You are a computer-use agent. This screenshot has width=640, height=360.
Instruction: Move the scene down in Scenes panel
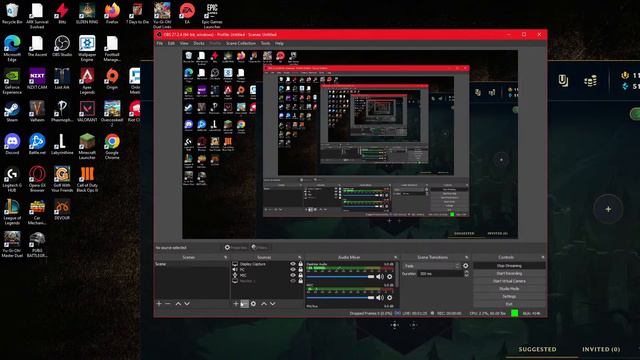(x=187, y=304)
